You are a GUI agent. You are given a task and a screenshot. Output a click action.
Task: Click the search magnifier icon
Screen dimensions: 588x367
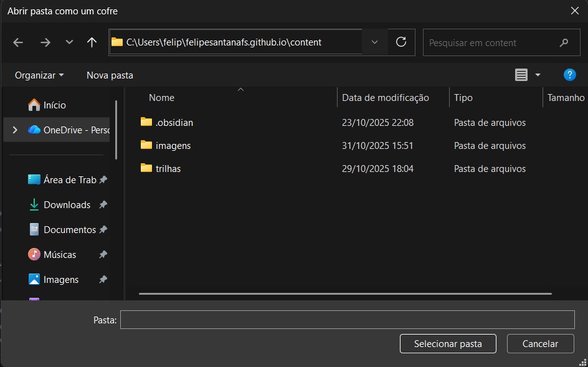coord(564,43)
